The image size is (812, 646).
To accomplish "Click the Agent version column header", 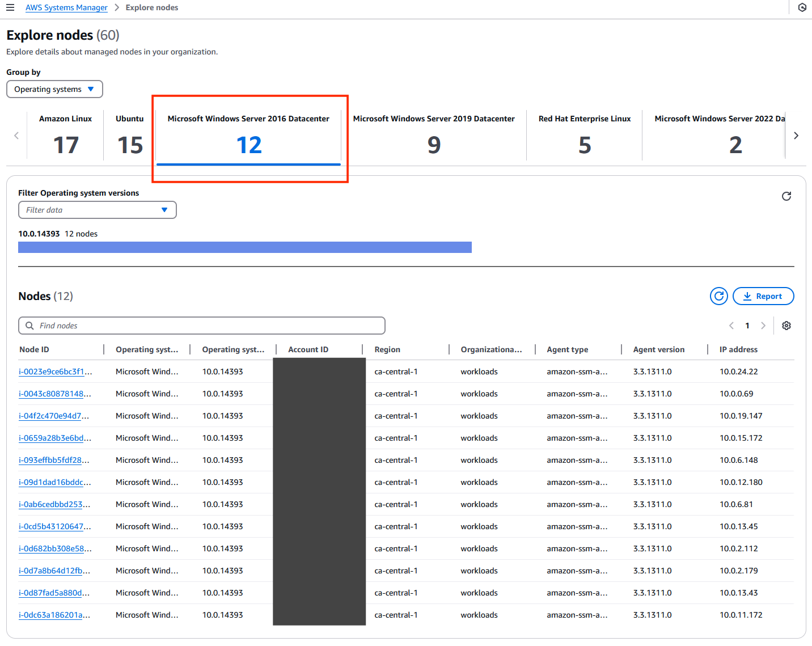I will [x=659, y=349].
